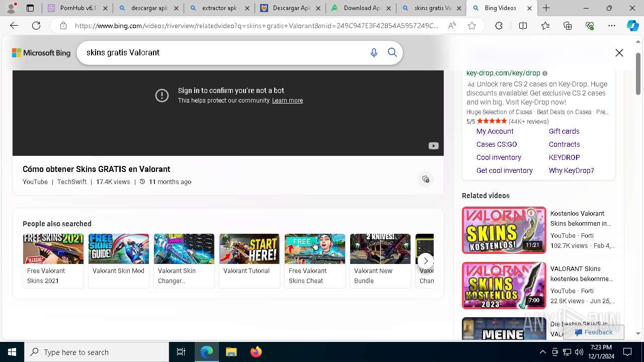Viewport: 644px width, 362px height.
Task: Open Kostenlos Valorant Skins bekommen title
Action: pos(581,218)
